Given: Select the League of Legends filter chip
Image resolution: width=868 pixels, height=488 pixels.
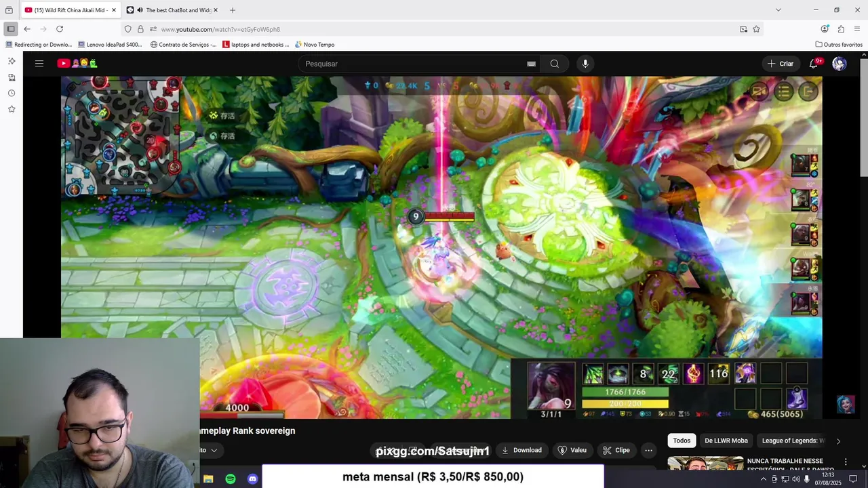Looking at the screenshot, I should coord(792,441).
